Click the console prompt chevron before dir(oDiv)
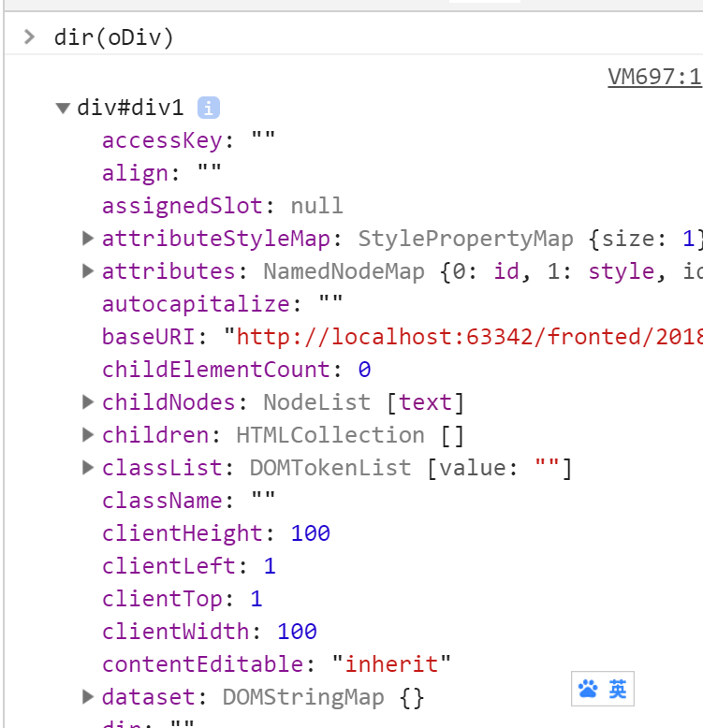 click(29, 36)
